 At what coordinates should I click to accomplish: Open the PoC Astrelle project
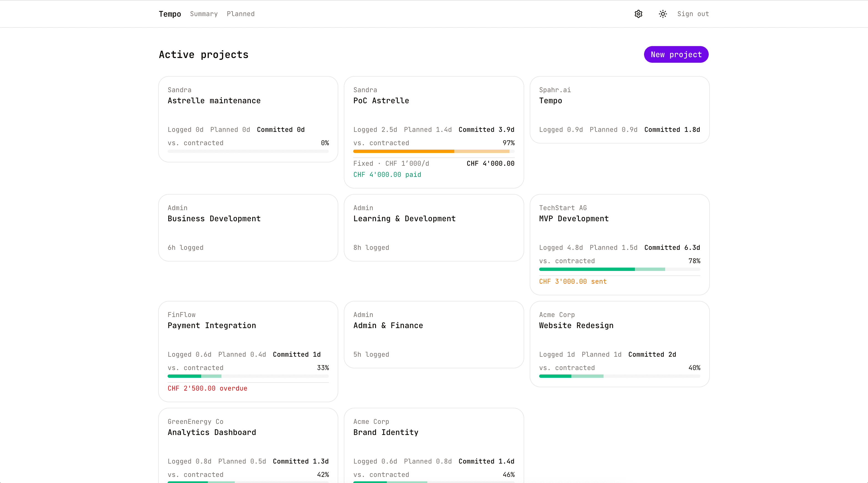[434, 132]
